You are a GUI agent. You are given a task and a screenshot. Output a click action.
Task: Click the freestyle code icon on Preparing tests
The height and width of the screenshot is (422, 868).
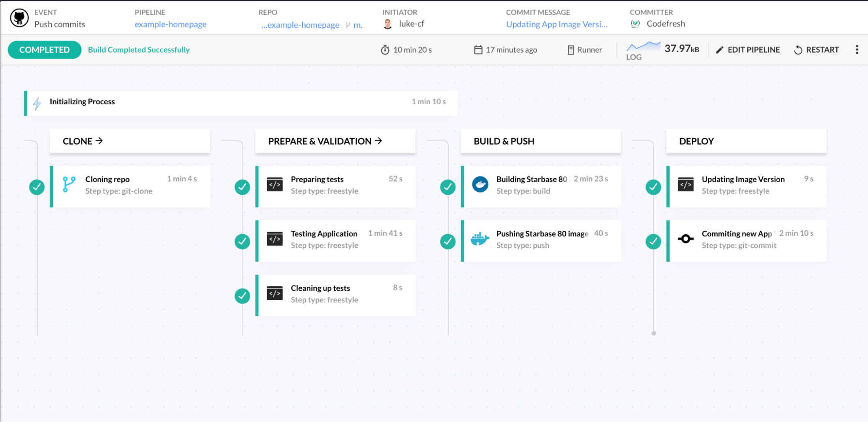click(x=274, y=184)
